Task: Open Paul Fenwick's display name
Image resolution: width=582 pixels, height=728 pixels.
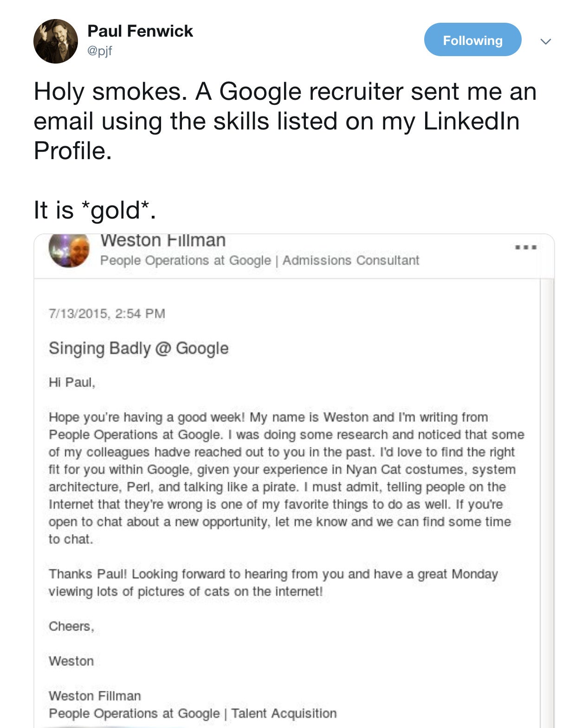Action: (x=140, y=32)
